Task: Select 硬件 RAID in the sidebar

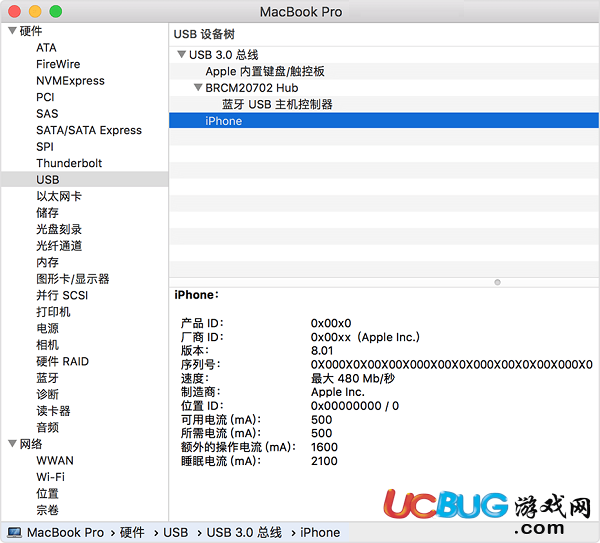Action: click(62, 361)
